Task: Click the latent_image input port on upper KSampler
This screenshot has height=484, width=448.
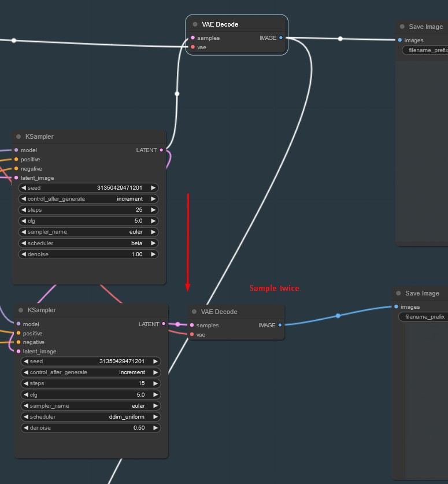Action: pos(16,178)
